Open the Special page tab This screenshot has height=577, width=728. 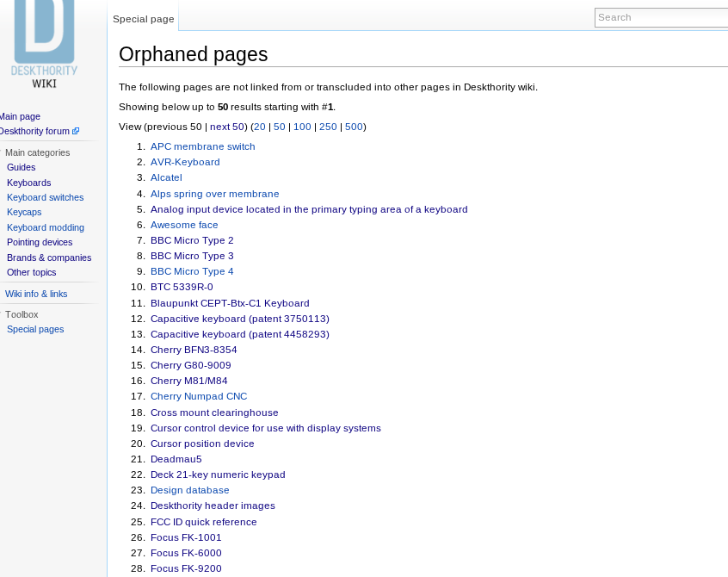[144, 19]
